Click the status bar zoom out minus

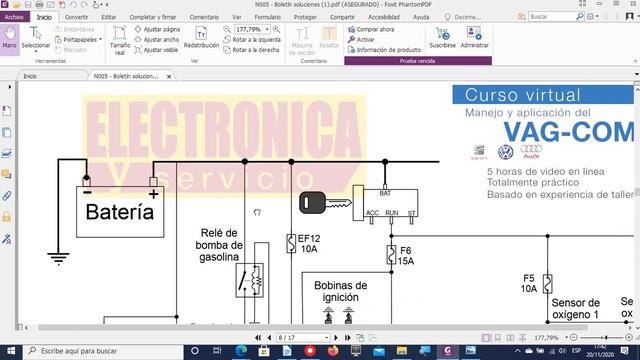[573, 338]
